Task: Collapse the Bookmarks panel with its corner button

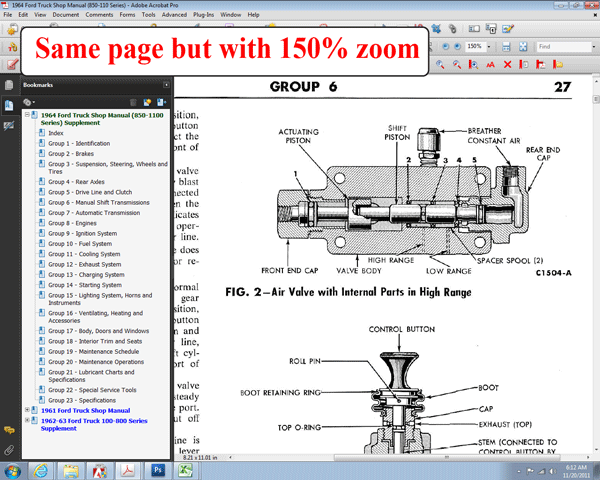Action: [x=166, y=85]
